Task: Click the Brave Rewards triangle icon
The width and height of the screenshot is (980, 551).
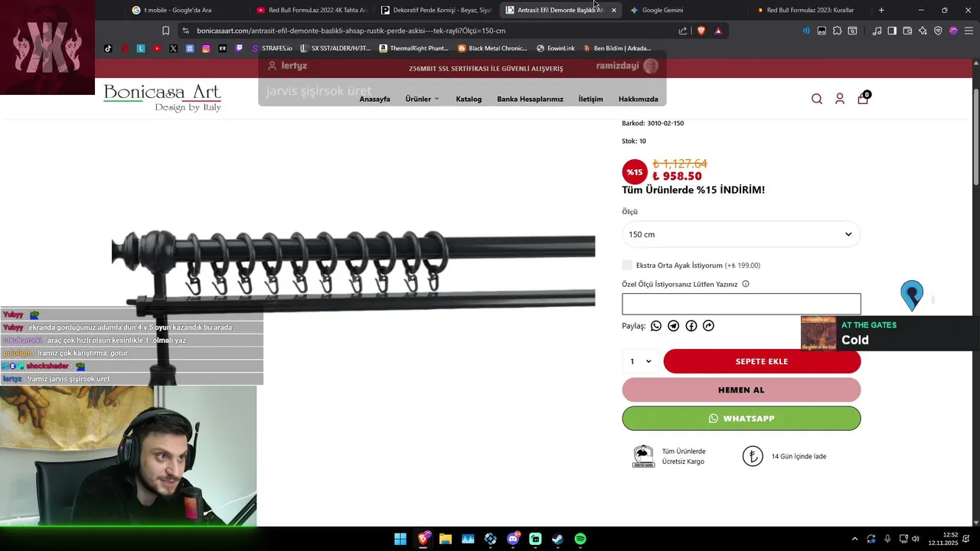Action: point(718,31)
